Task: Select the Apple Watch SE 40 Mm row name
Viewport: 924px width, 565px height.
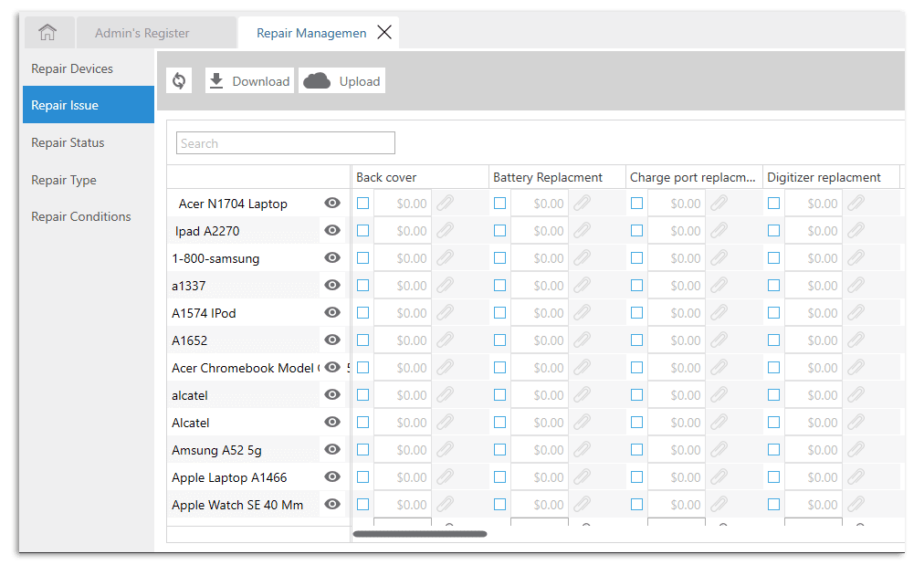Action: 237,505
